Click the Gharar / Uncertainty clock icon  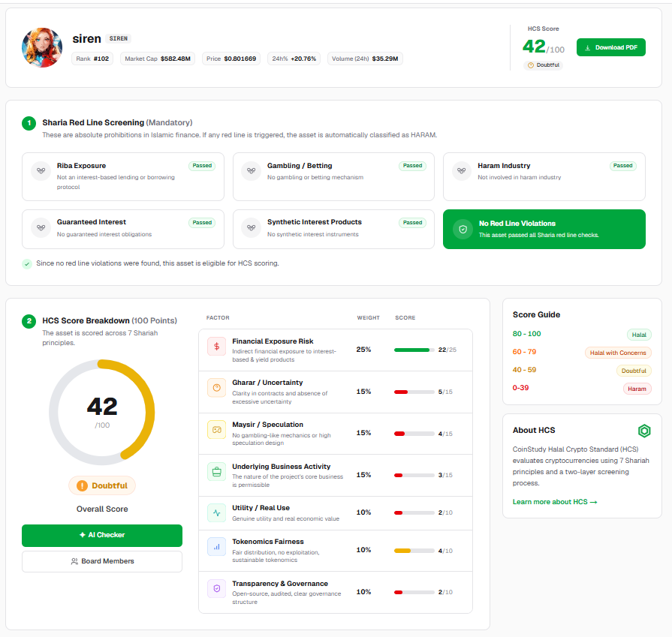pos(216,388)
